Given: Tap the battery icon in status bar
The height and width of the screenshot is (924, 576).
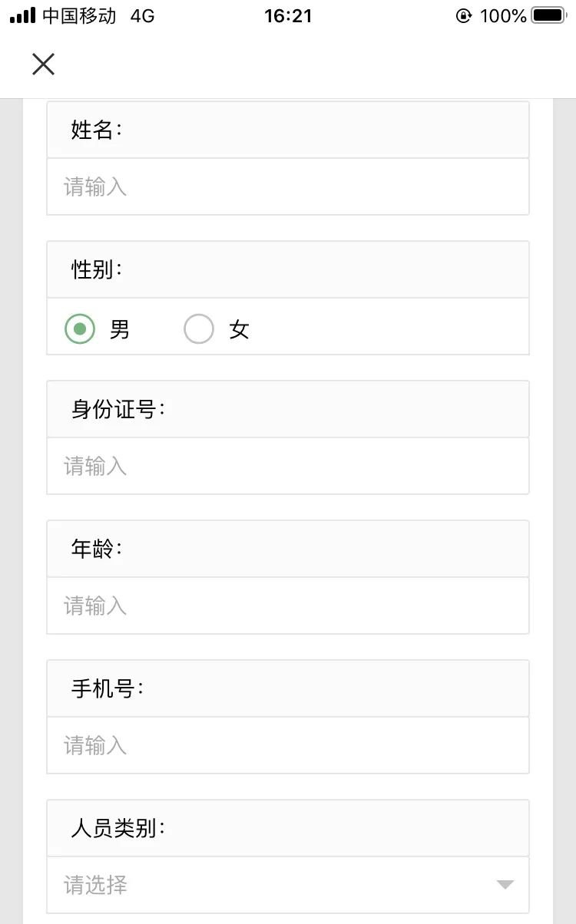Looking at the screenshot, I should (548, 15).
